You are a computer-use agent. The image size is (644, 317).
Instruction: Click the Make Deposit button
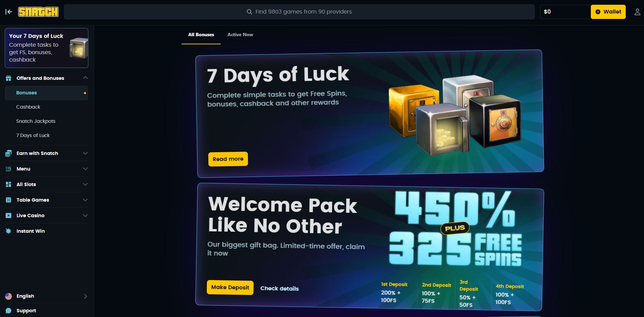pos(230,288)
